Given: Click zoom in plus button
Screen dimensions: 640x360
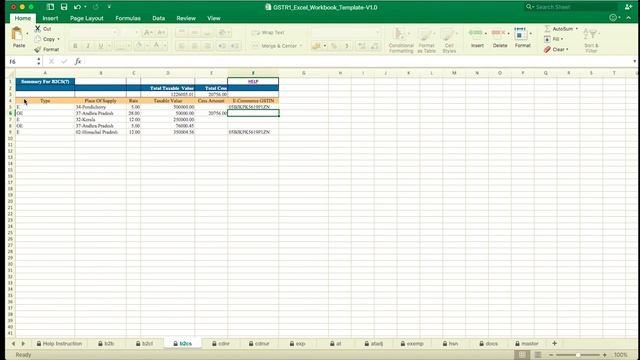Looking at the screenshot, I should (x=604, y=355).
